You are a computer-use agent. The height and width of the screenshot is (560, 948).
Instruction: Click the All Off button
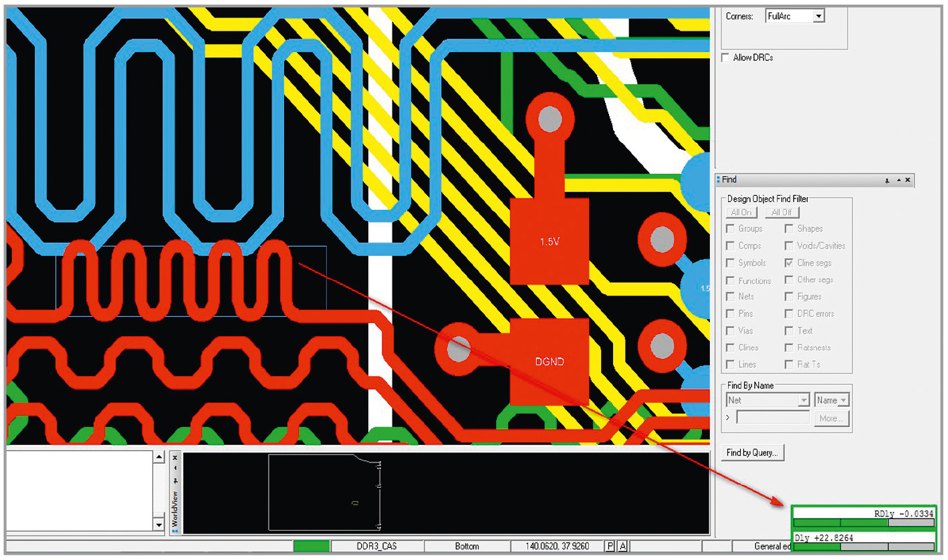tap(782, 213)
